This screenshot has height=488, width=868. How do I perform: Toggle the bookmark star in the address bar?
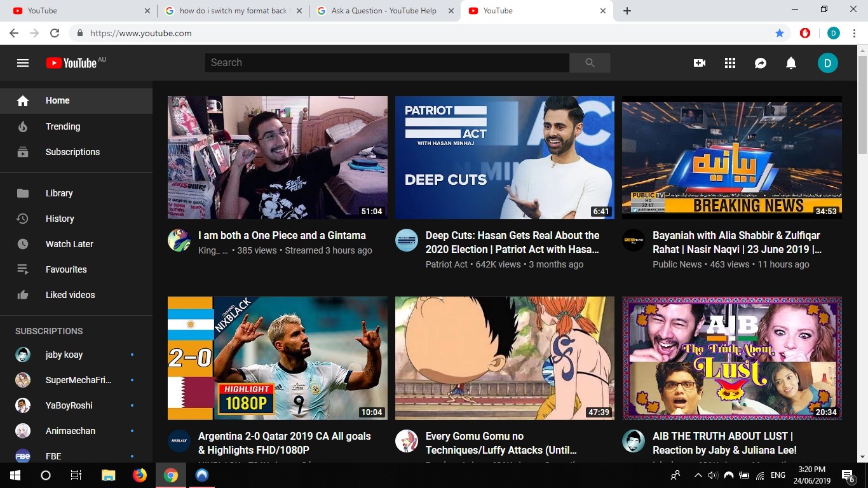[x=780, y=32]
